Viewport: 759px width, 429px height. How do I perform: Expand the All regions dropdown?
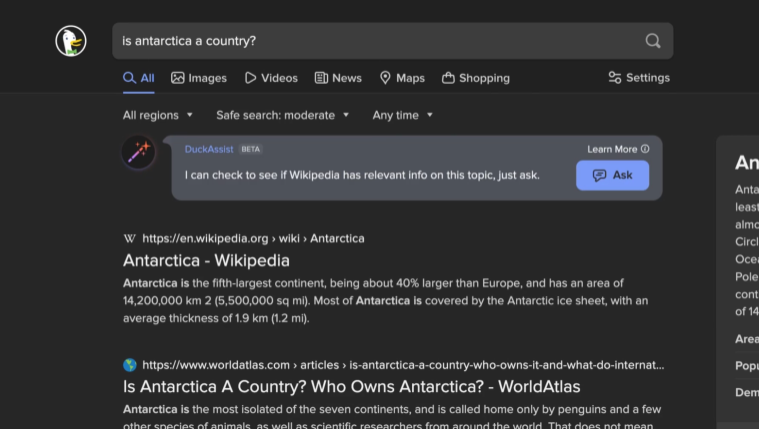[158, 115]
